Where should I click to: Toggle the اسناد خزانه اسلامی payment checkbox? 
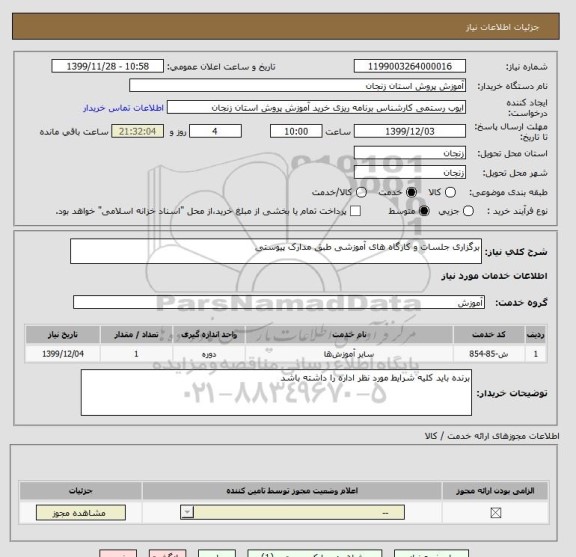(355, 211)
